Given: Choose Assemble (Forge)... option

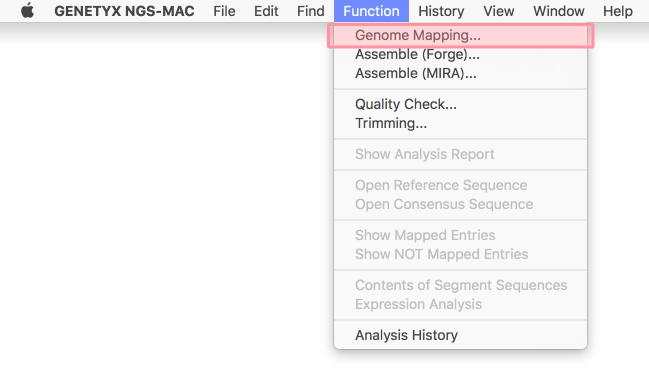Looking at the screenshot, I should [x=460, y=55].
